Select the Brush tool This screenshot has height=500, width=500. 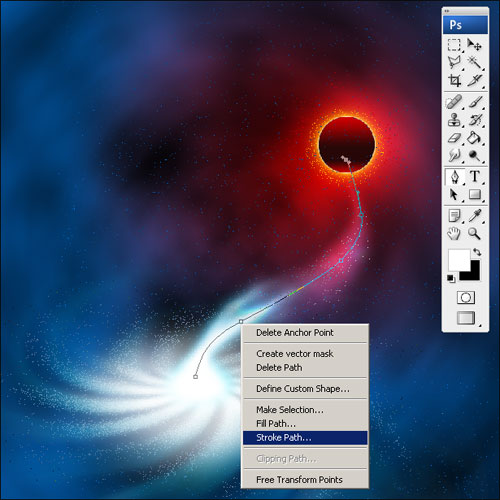[x=475, y=102]
